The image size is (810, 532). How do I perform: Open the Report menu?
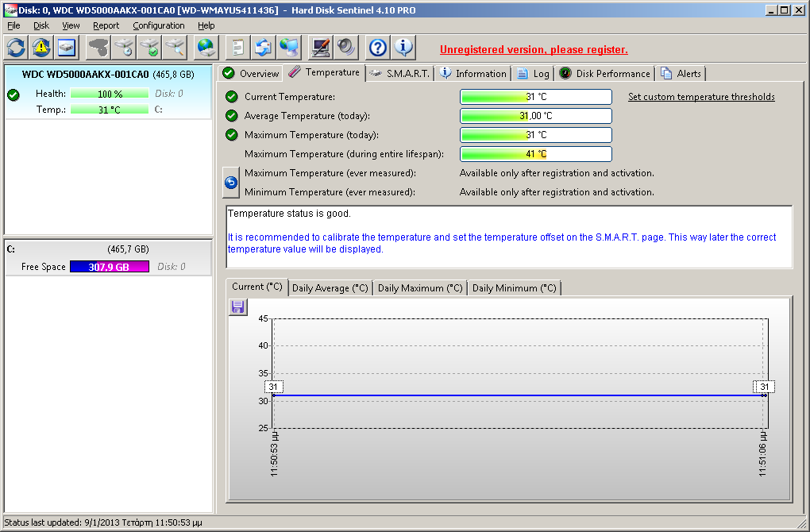tap(106, 25)
